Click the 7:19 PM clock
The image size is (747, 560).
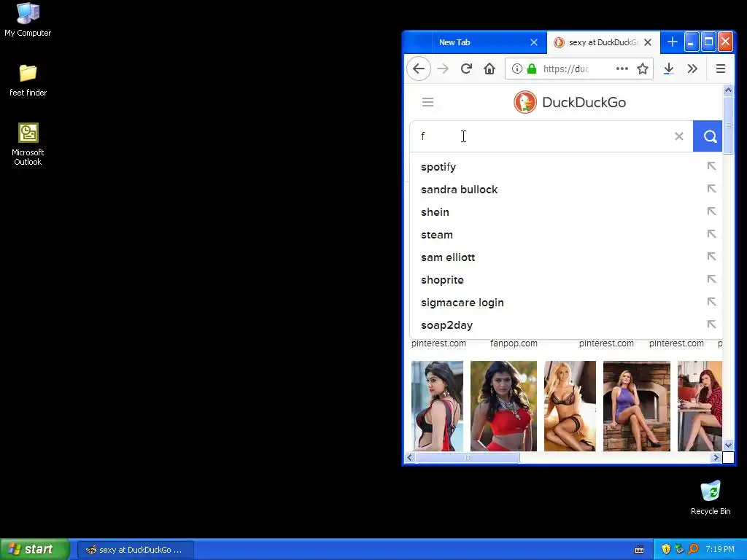tap(720, 550)
